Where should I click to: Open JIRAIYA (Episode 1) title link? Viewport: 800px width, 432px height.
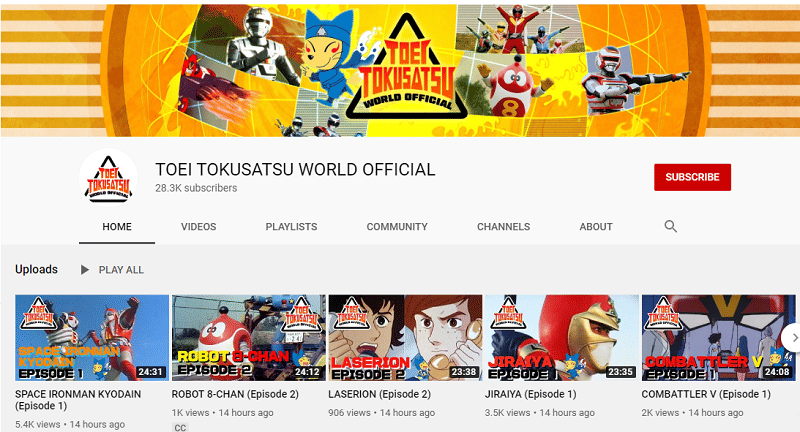[531, 394]
